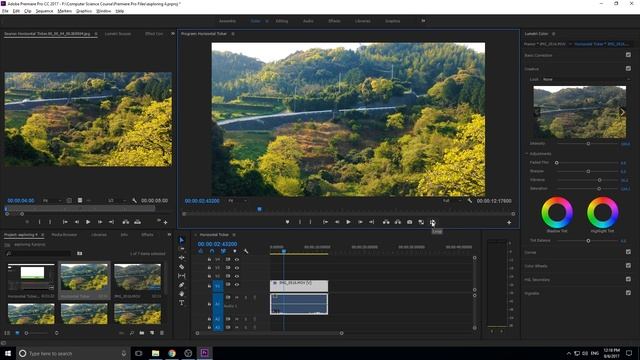
Task: Toggle V1 track eye visibility in timeline
Action: point(237,284)
